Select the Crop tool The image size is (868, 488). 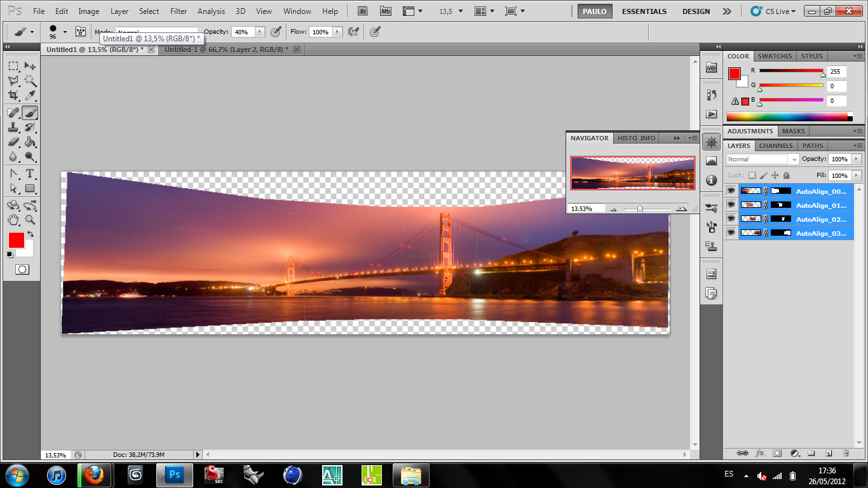pos(13,96)
